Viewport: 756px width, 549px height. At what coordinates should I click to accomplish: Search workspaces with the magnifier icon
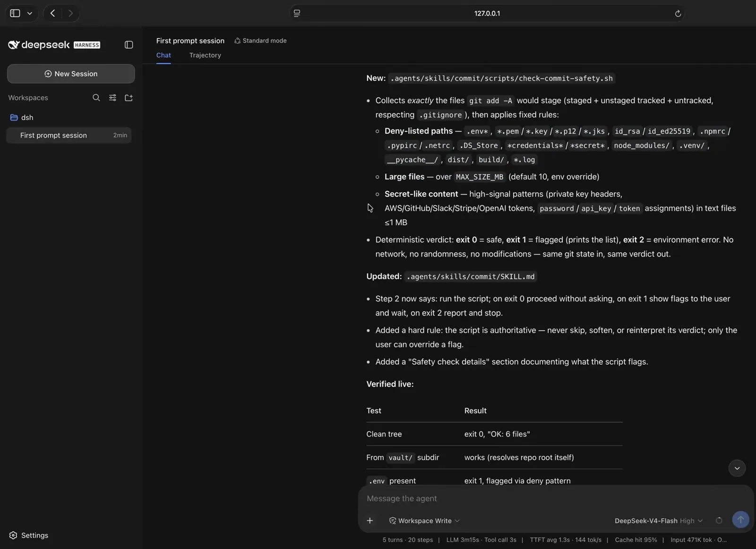click(96, 98)
